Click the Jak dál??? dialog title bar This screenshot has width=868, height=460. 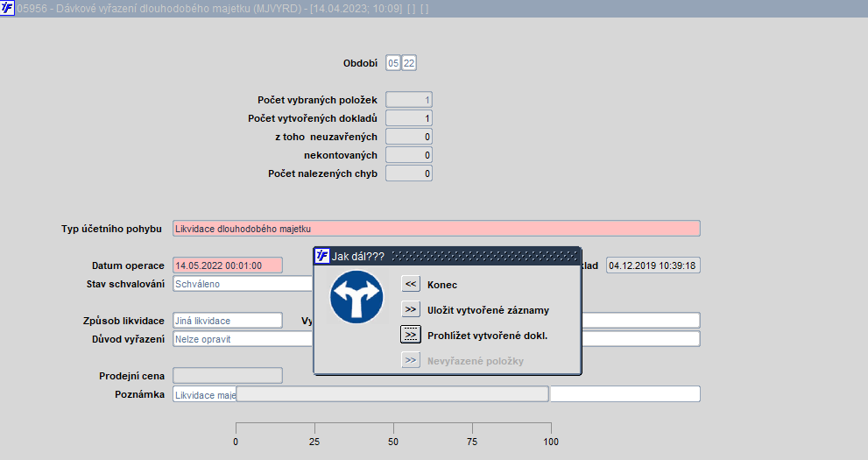[448, 256]
